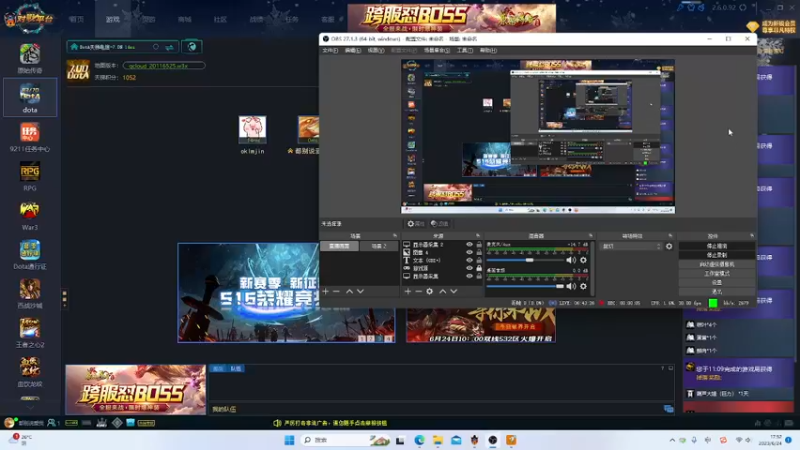Toggle lock on image source row
This screenshot has height=450, width=800.
point(479,253)
